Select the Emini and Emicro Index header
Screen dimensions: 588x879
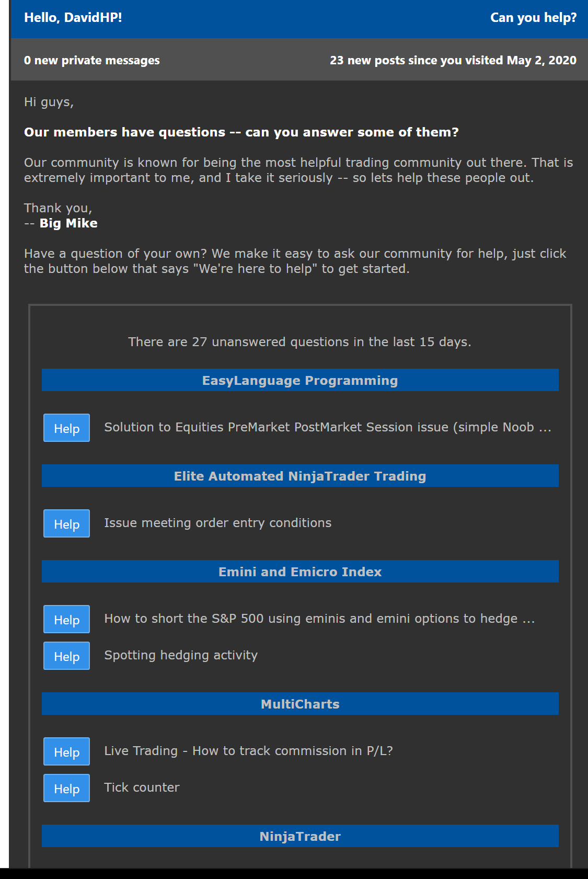(300, 572)
